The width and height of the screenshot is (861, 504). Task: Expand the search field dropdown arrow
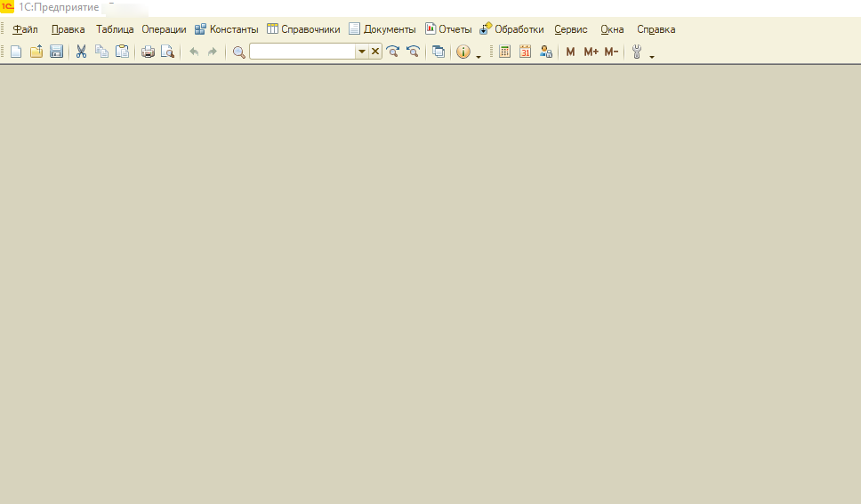coord(362,52)
